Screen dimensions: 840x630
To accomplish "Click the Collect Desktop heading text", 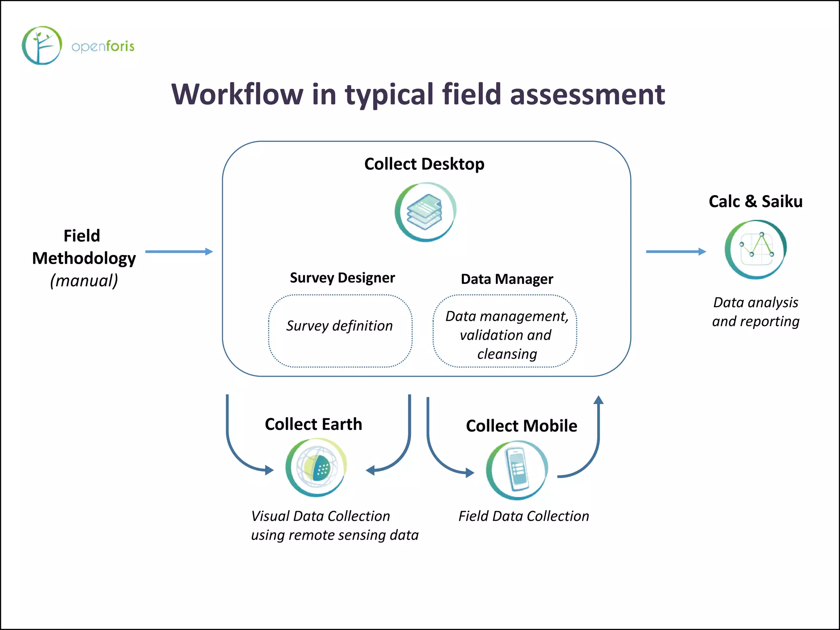I will 424,164.
